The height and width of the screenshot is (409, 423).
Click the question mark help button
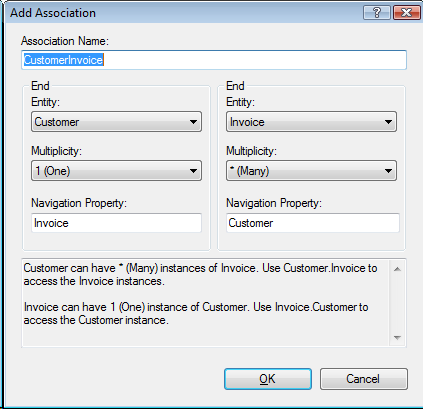tap(376, 13)
